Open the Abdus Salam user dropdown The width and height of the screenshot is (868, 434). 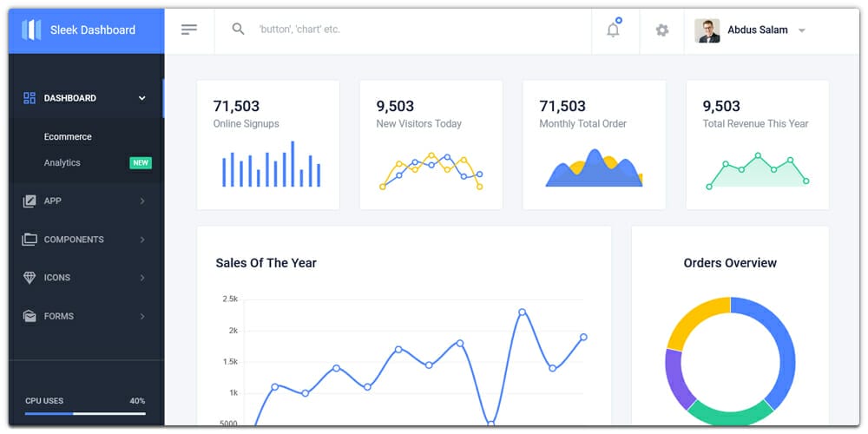802,30
